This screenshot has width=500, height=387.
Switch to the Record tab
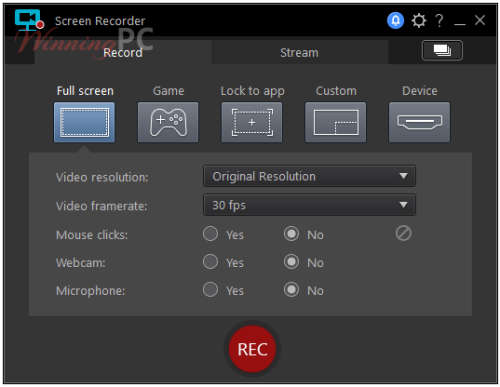pyautogui.click(x=123, y=52)
